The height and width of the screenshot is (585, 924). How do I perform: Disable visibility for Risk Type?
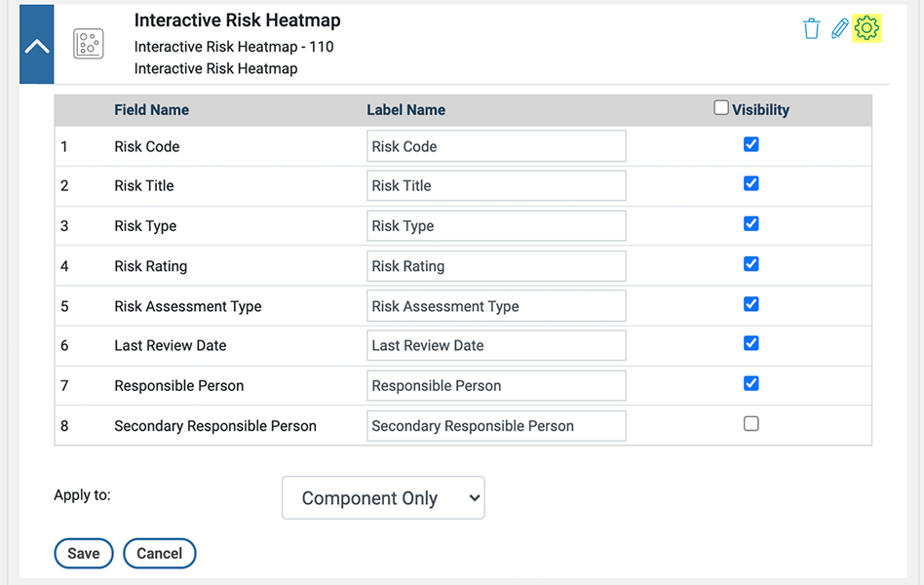[x=751, y=223]
